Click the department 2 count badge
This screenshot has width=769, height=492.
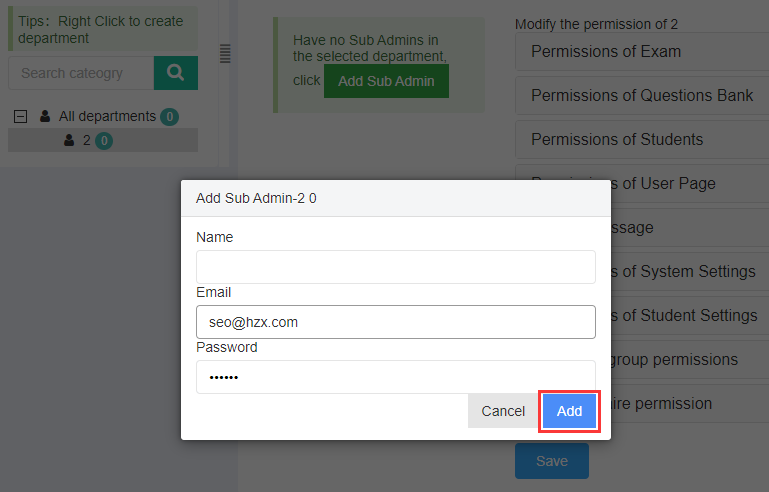click(x=104, y=141)
